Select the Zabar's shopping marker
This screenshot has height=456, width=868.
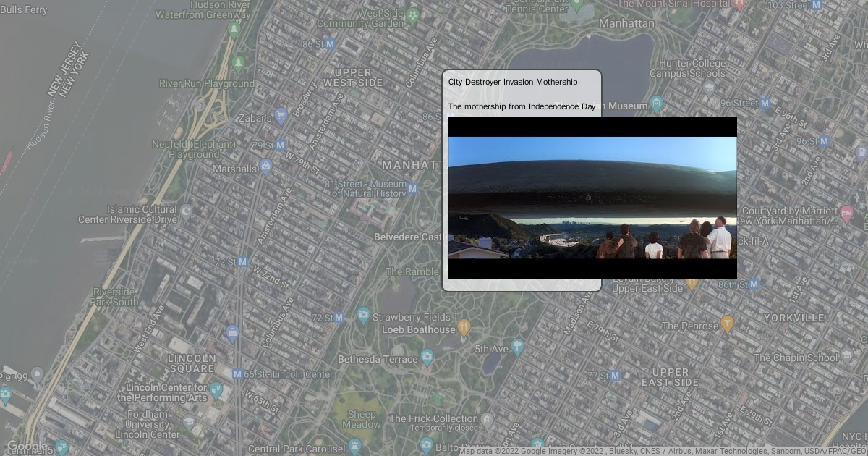pos(281,117)
